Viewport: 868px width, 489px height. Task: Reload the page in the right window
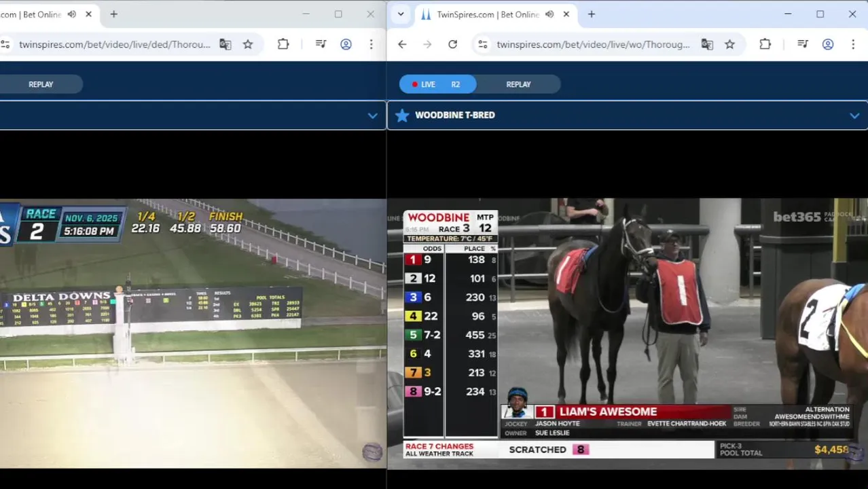pyautogui.click(x=452, y=44)
